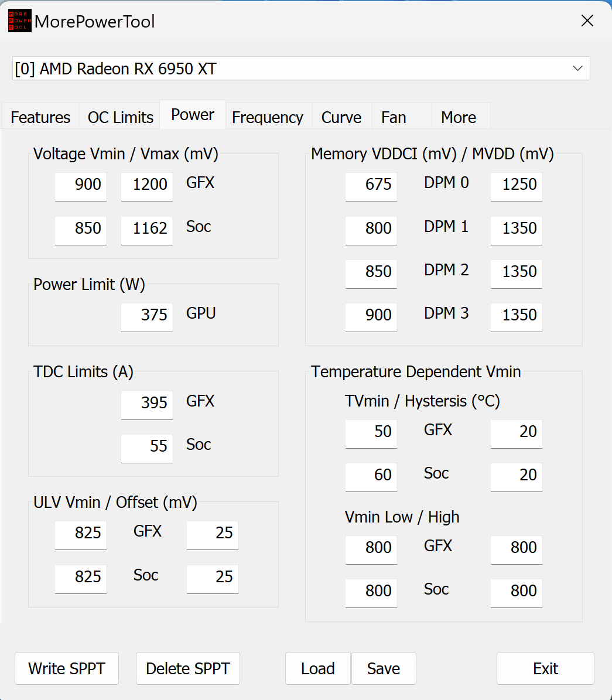
Task: Open the More tab
Action: click(x=459, y=117)
